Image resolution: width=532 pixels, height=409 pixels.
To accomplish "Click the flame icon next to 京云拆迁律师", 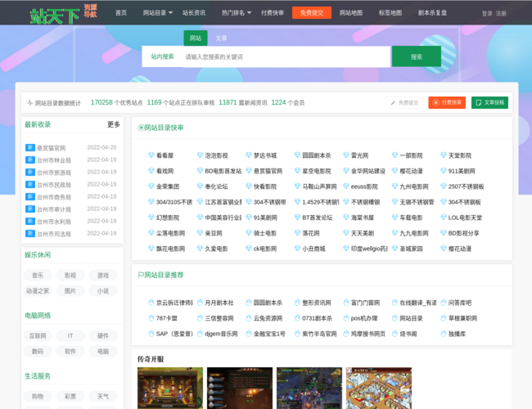I will [x=151, y=302].
